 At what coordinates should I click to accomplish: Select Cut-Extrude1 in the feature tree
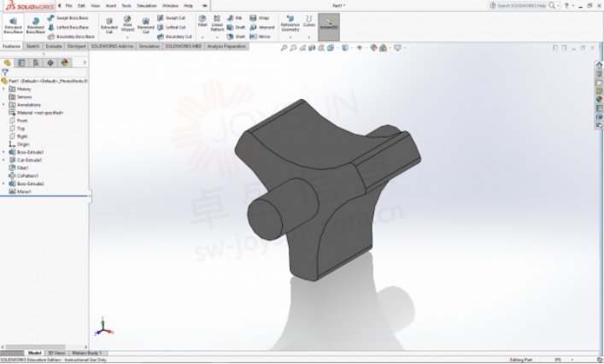pyautogui.click(x=29, y=160)
